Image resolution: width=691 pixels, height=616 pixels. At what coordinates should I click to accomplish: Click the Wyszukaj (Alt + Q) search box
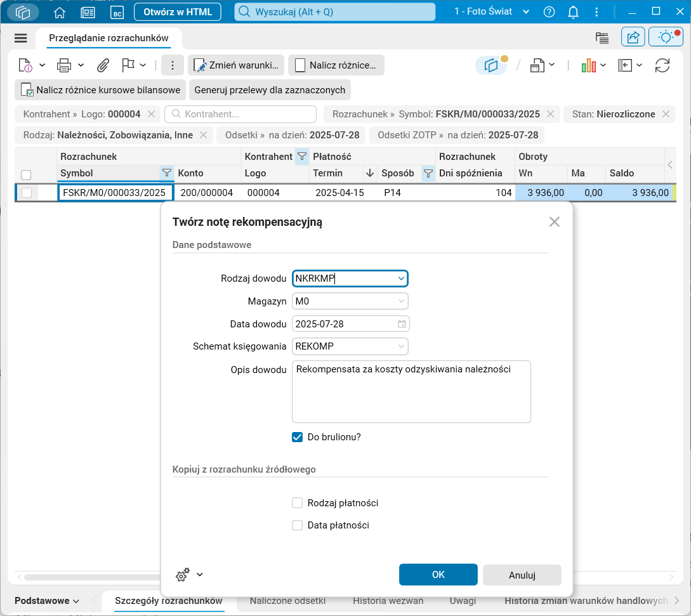coord(335,12)
